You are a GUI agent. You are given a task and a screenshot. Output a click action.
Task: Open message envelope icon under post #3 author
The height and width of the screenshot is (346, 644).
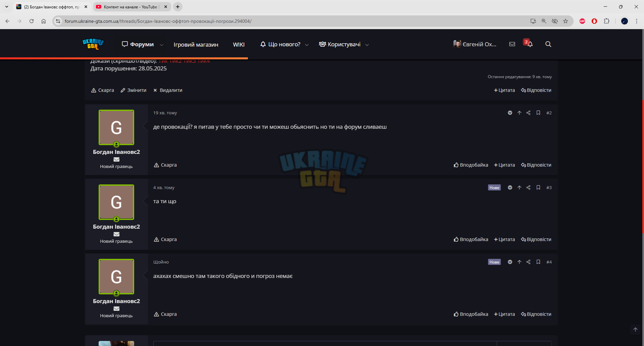pos(116,234)
